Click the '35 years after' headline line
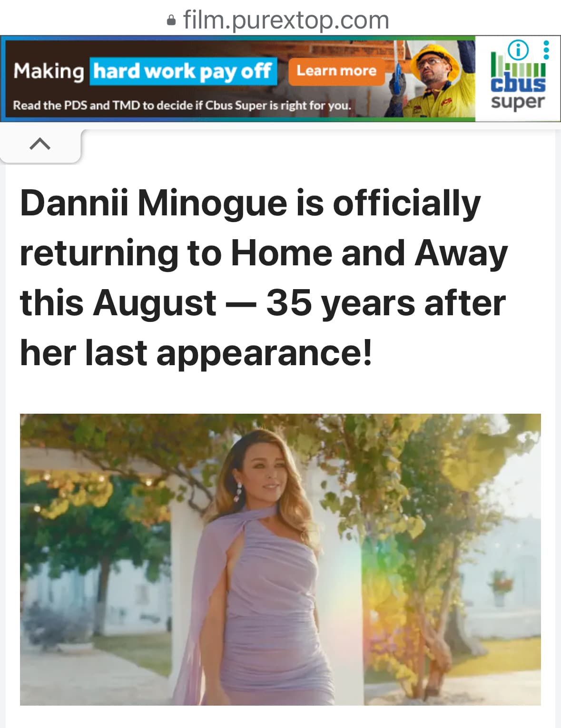Viewport: 561px width, 728px height. pos(386,303)
